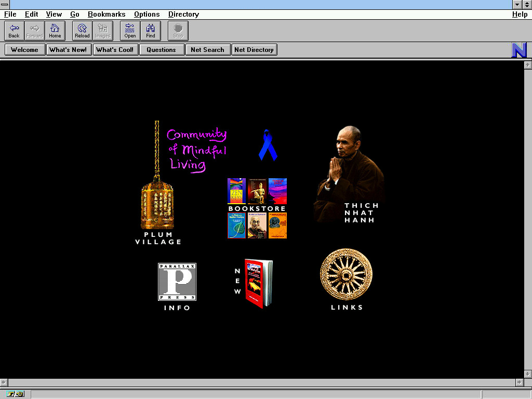The image size is (532, 399).
Task: Click the vertical scrollbar down arrow
Action: click(527, 374)
